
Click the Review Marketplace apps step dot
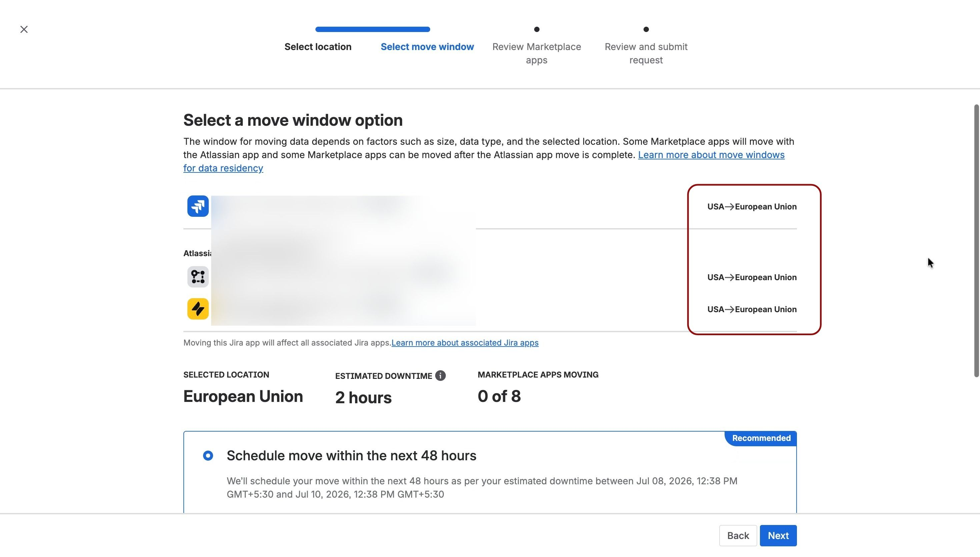(x=537, y=29)
